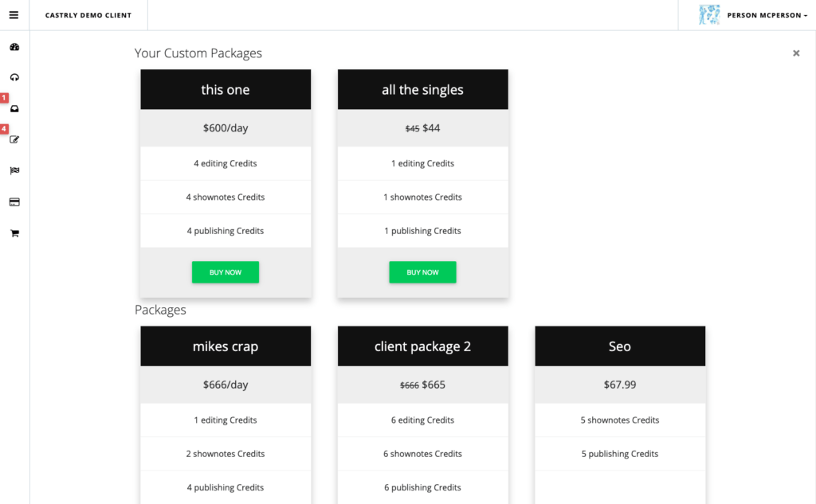Expand the Person McPerson user dropdown
The image size is (816, 504).
tap(767, 15)
